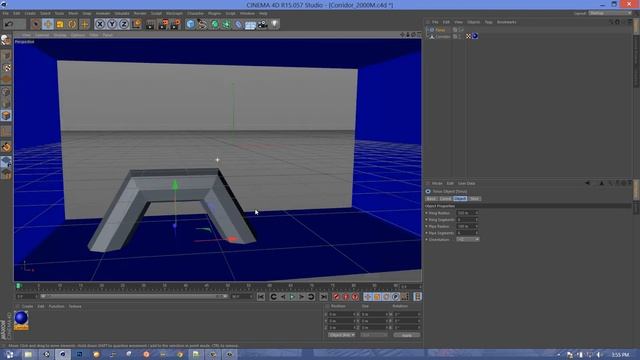Open the Object (Rel) dropdown
The image size is (640, 360).
coord(342,335)
